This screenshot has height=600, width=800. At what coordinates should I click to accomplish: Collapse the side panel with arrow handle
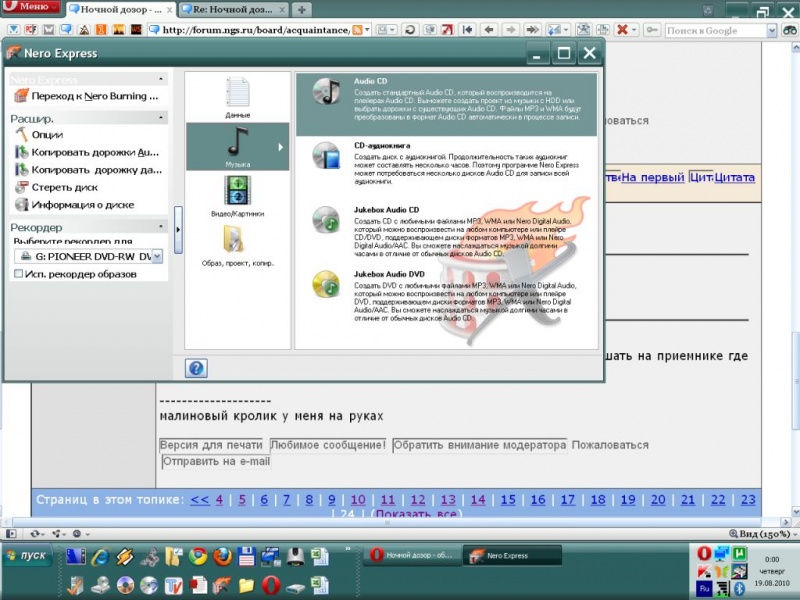(x=178, y=230)
